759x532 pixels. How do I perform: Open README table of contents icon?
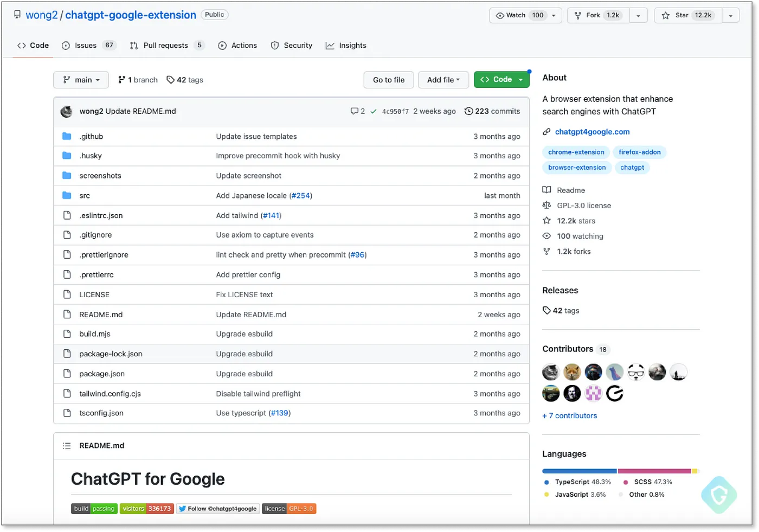(x=67, y=446)
